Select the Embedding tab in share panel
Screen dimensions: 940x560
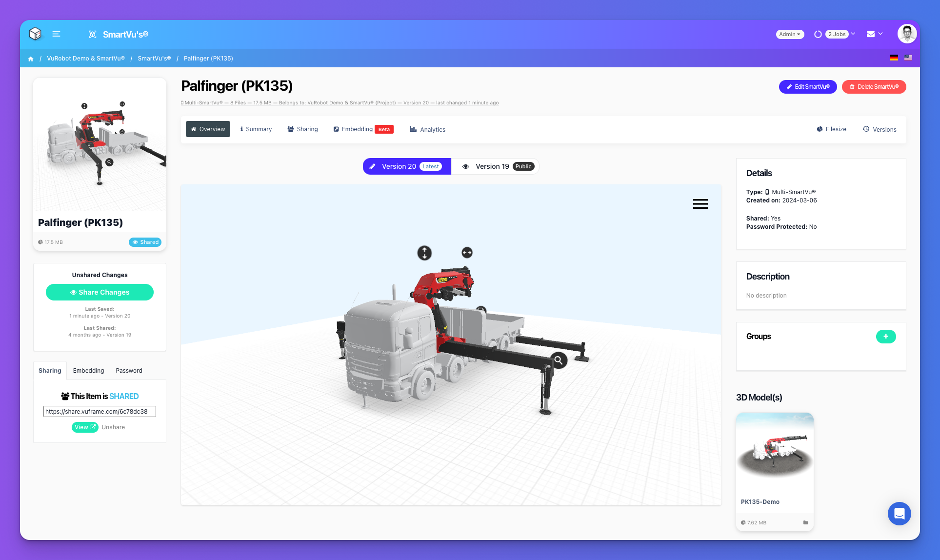pos(88,371)
